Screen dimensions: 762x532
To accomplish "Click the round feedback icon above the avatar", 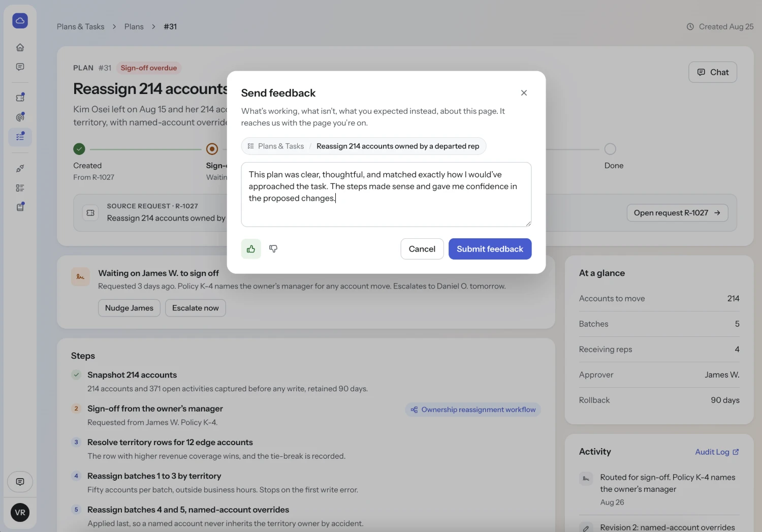I will [x=20, y=482].
